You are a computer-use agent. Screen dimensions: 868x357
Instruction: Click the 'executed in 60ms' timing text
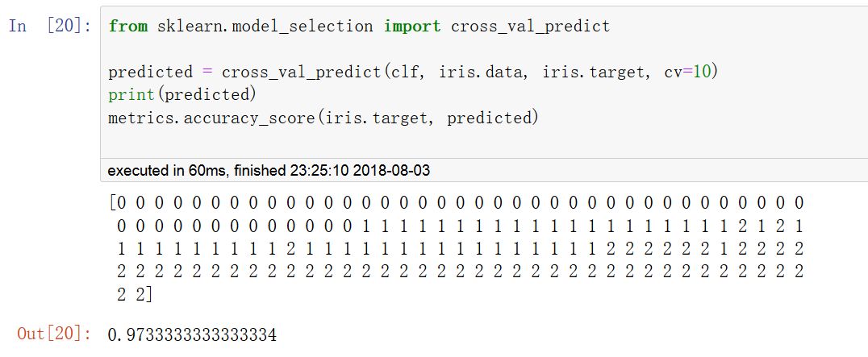coord(168,171)
